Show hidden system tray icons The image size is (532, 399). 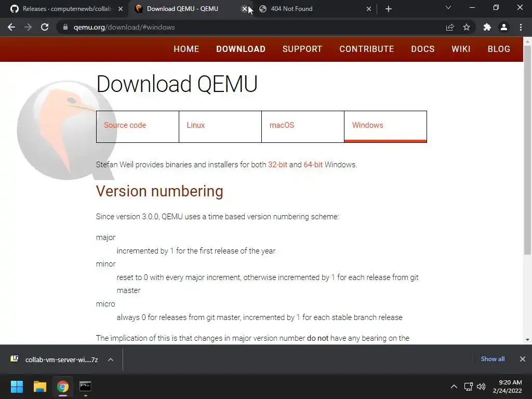coord(454,387)
